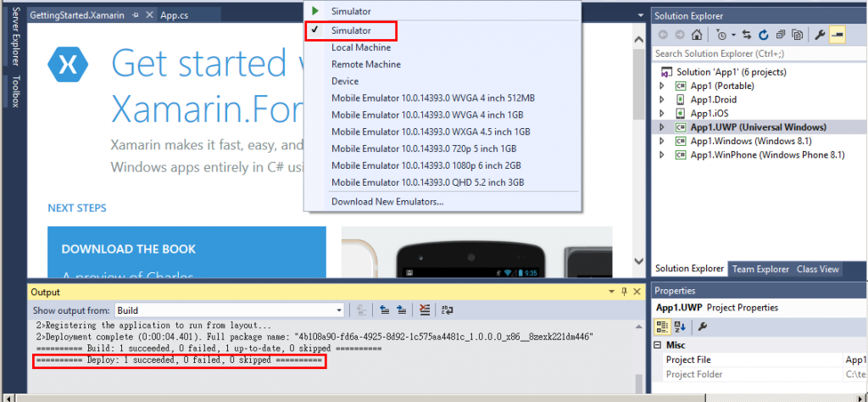
Task: Select Solution 'App1' (6 projects) root
Action: 731,72
